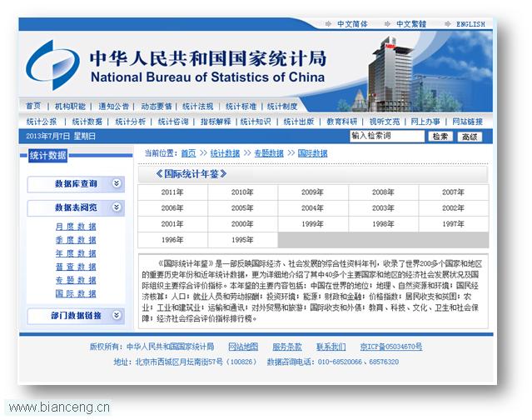The height and width of the screenshot is (420, 532).
Task: Click the 检索 search button
Action: [x=440, y=137]
